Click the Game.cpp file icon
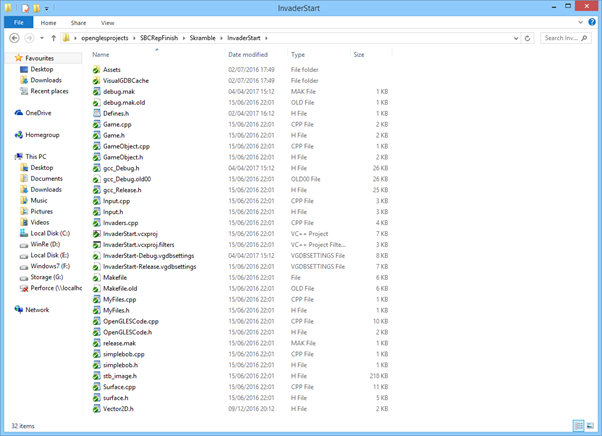Viewport: 602px width, 436px height. 96,124
